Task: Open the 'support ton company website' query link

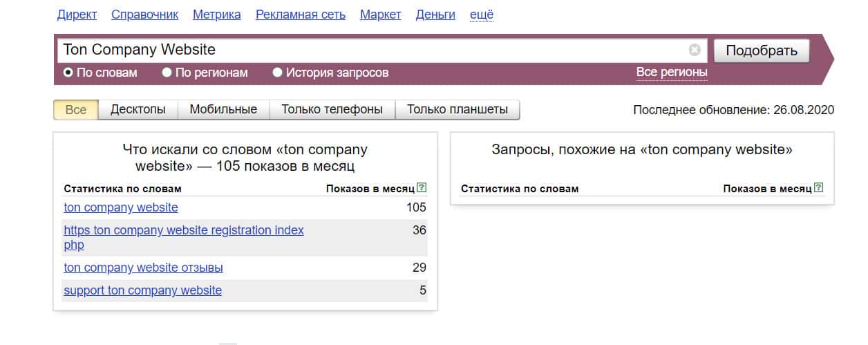Action: pyautogui.click(x=143, y=290)
